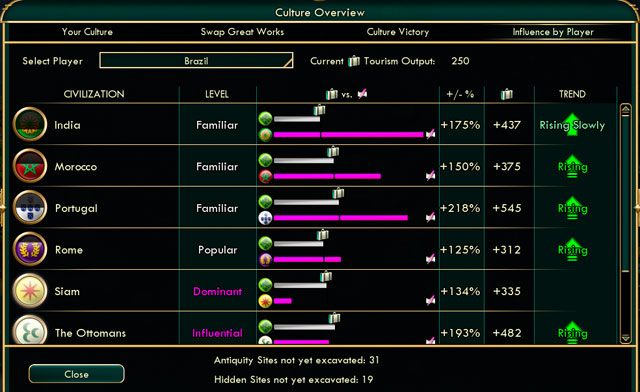Click the scrollbar up arrow
Viewport: 640px width, 392px height.
point(625,110)
